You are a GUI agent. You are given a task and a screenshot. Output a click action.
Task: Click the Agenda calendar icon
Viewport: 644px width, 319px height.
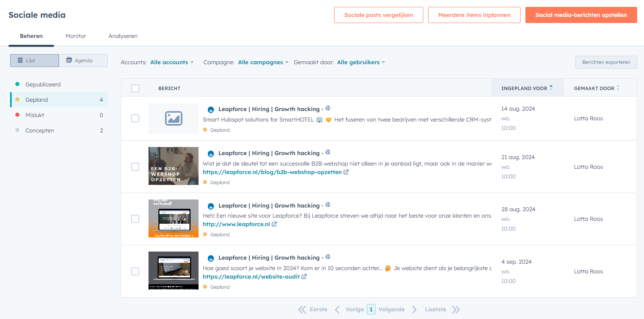[69, 60]
